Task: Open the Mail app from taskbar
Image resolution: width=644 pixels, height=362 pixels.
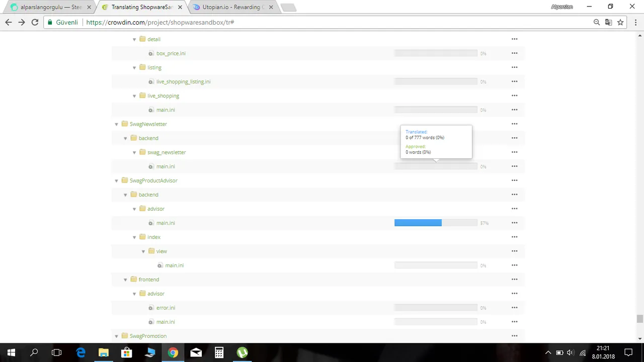Action: click(x=196, y=352)
